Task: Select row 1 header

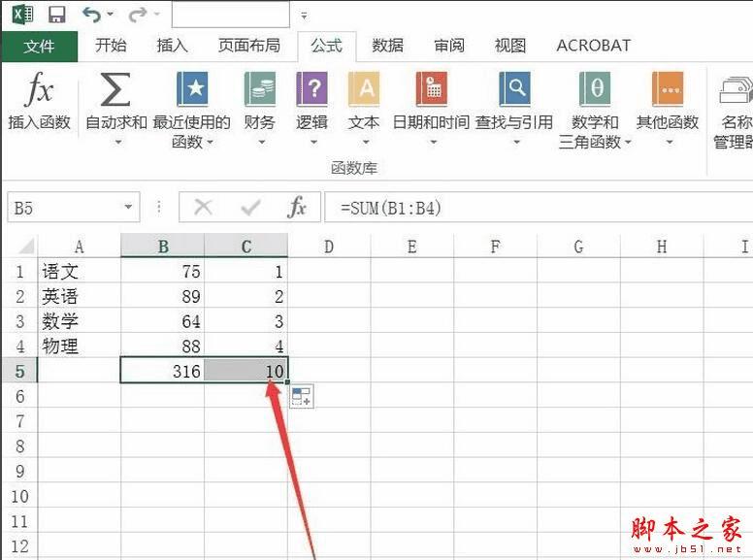Action: click(x=19, y=272)
